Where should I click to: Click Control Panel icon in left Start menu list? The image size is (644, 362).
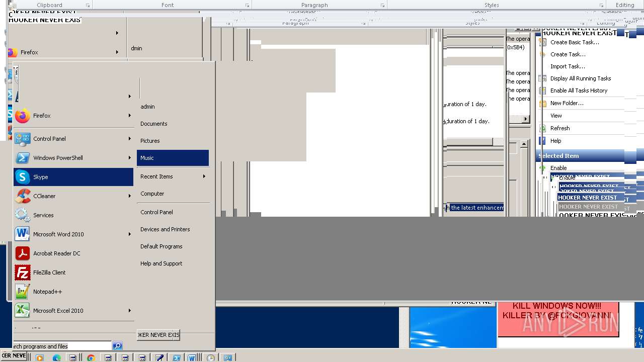coord(23,139)
